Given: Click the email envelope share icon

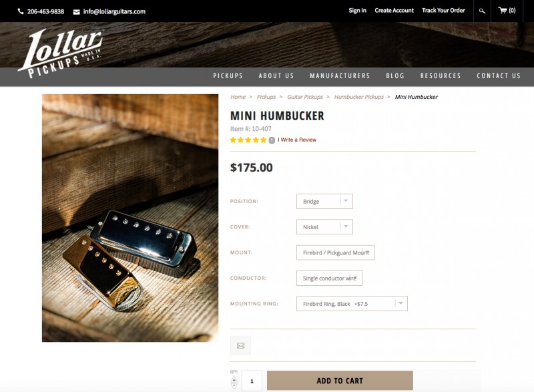Looking at the screenshot, I should (x=240, y=345).
